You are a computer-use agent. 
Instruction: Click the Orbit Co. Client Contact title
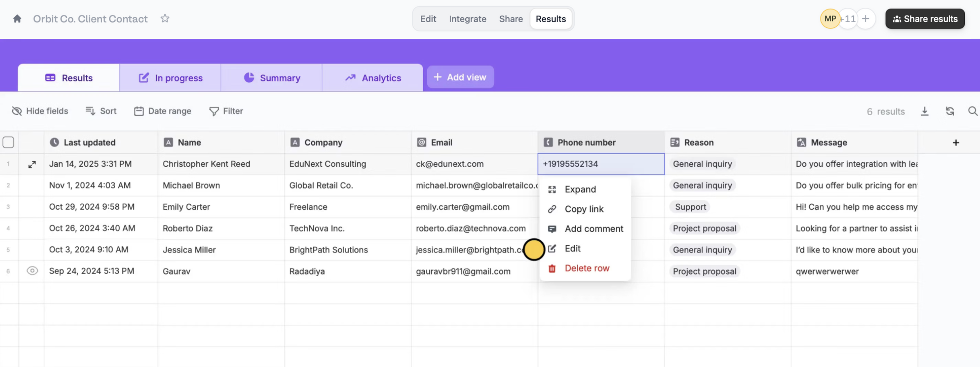tap(90, 19)
